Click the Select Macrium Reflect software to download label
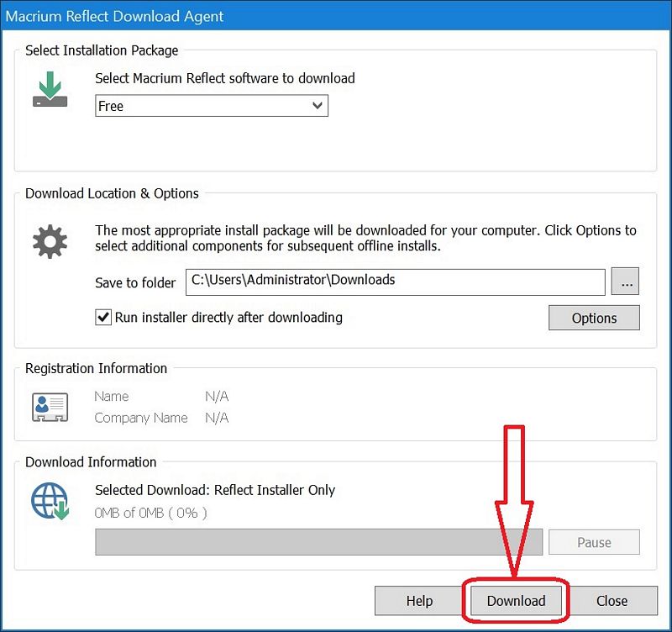The image size is (672, 632). point(225,78)
